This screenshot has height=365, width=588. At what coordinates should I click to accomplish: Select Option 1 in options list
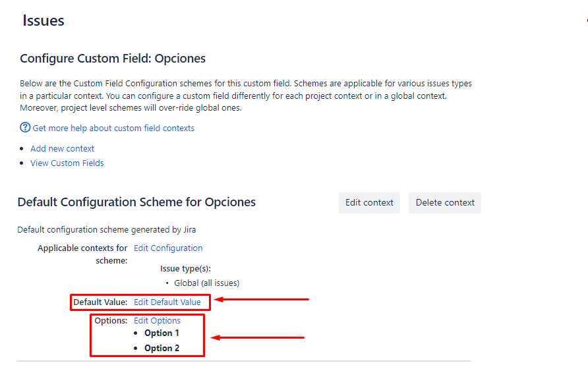point(162,333)
